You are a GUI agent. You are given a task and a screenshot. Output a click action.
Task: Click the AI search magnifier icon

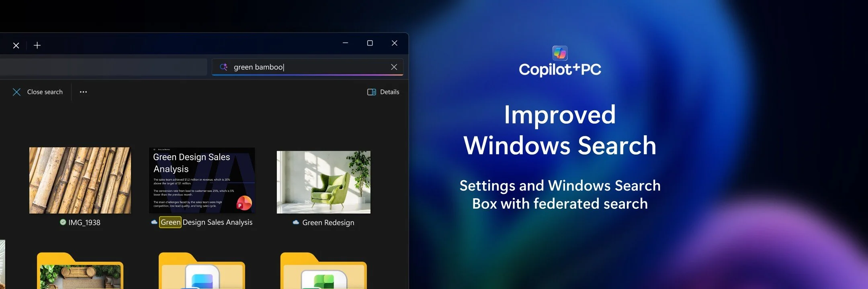tap(224, 67)
